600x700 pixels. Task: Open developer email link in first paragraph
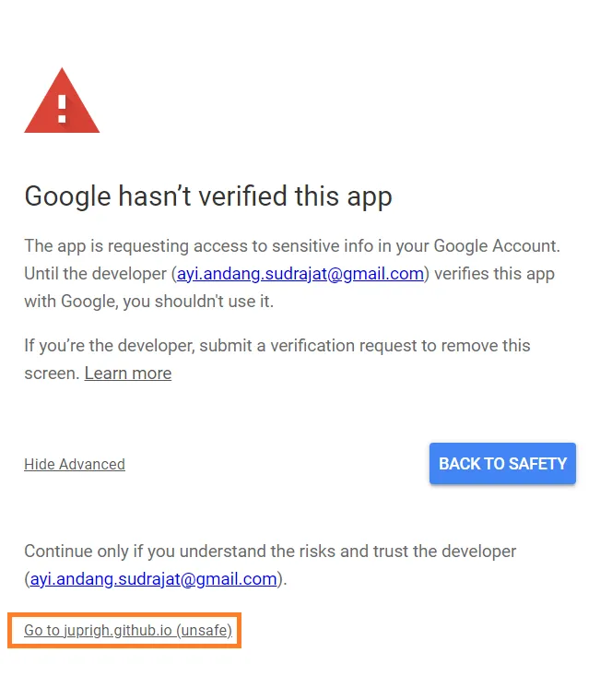coord(300,274)
